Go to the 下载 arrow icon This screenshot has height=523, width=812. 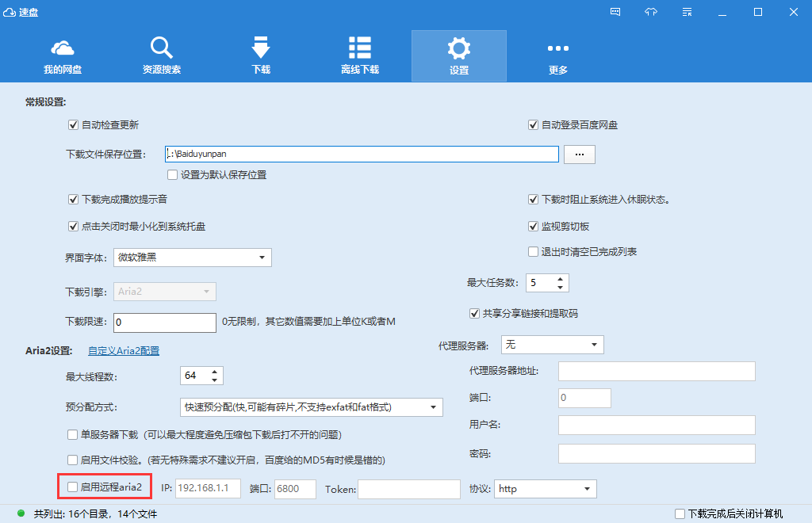(x=260, y=48)
